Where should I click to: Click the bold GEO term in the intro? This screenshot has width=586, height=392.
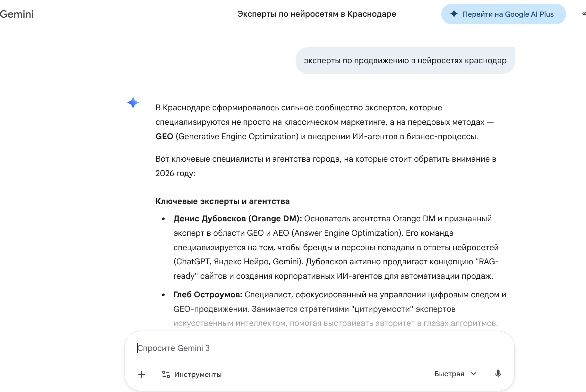point(164,137)
